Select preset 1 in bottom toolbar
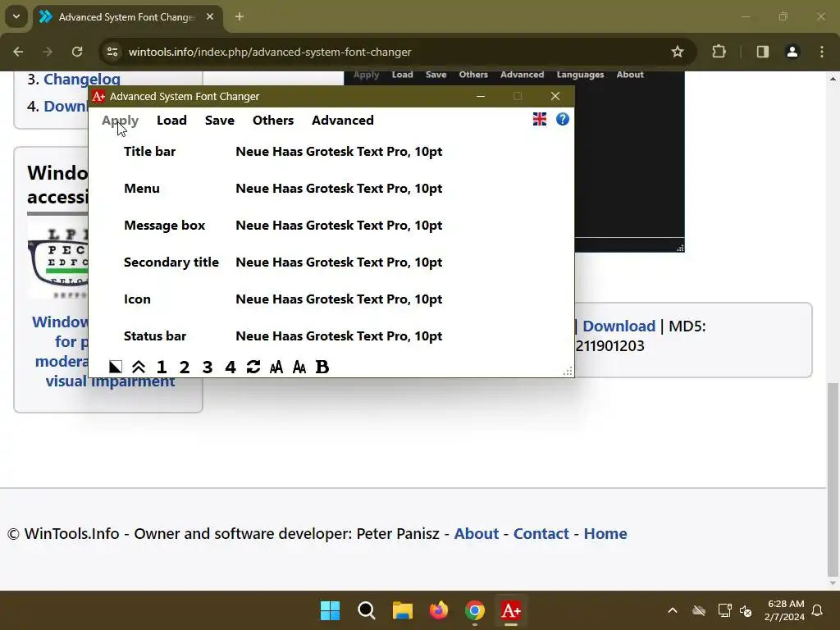Viewport: 840px width, 630px height. (162, 367)
